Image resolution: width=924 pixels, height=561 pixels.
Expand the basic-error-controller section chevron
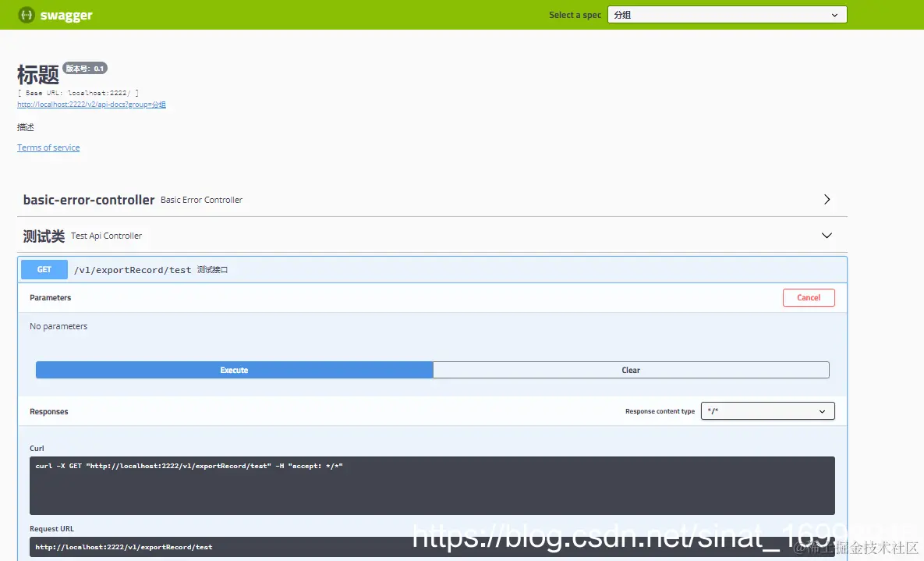tap(827, 200)
